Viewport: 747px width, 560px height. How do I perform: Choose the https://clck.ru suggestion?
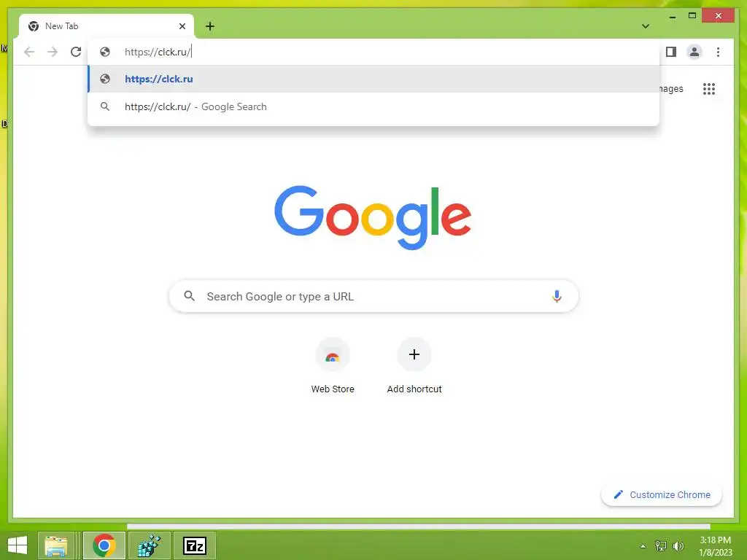(x=373, y=79)
